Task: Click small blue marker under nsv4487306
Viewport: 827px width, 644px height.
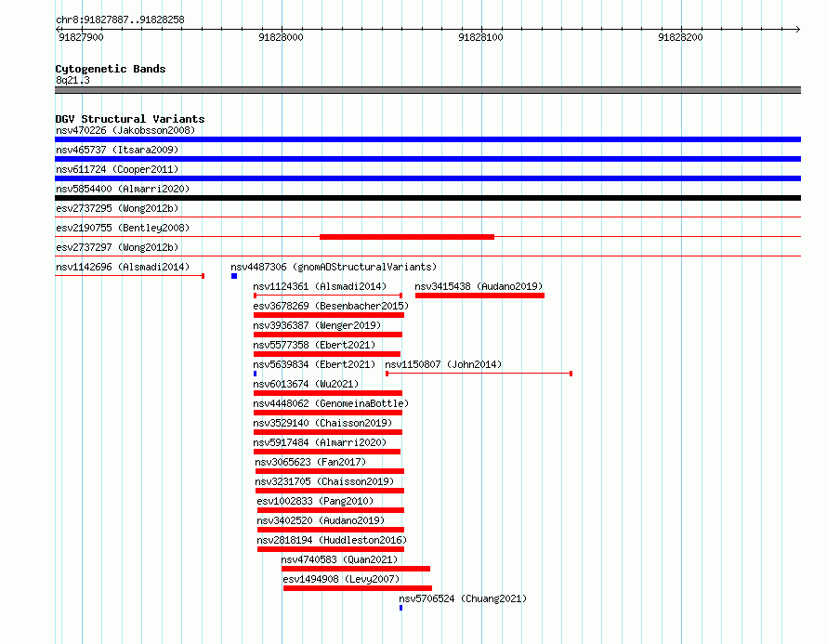Action: point(234,276)
